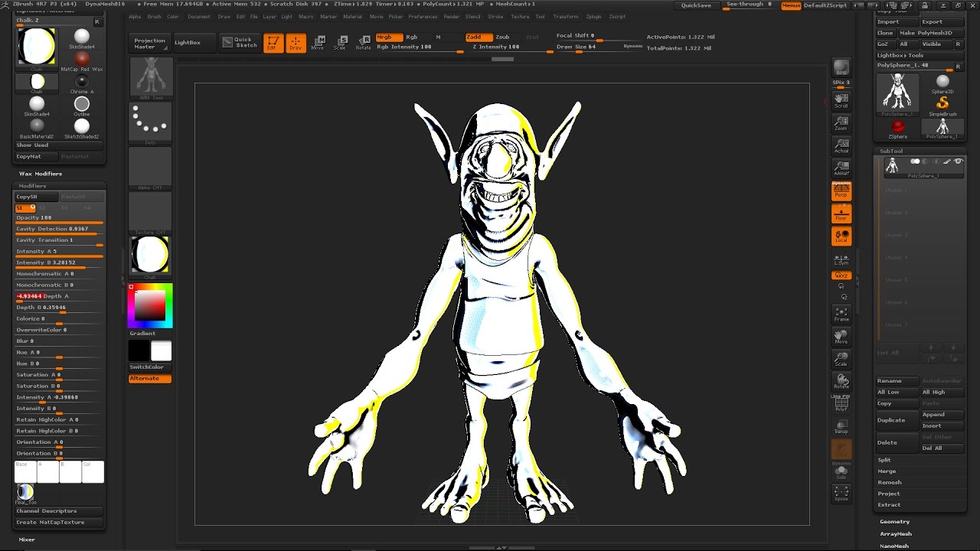Enable Zadd sculpt mode
Viewport: 980px width, 551px height.
point(479,37)
